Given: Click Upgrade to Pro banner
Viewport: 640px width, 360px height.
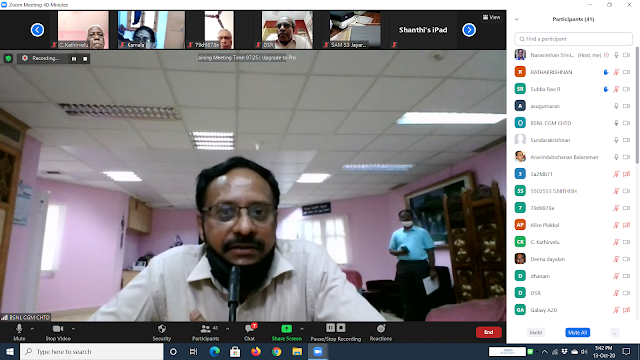Looking at the screenshot, I should click(x=279, y=58).
